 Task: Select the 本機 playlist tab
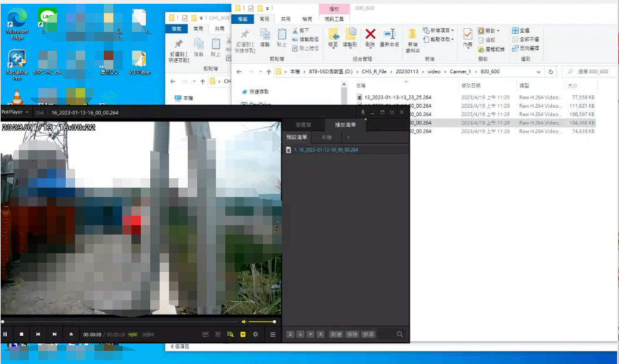(327, 137)
